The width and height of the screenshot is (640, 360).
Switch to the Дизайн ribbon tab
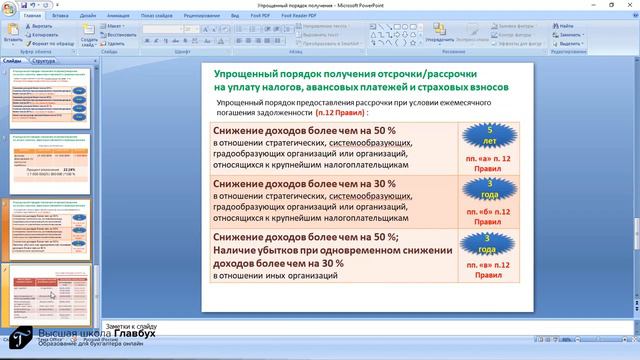tap(88, 16)
